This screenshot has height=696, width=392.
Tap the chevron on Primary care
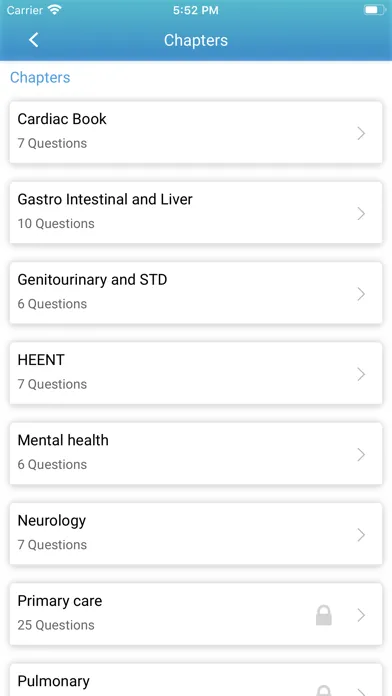[361, 615]
